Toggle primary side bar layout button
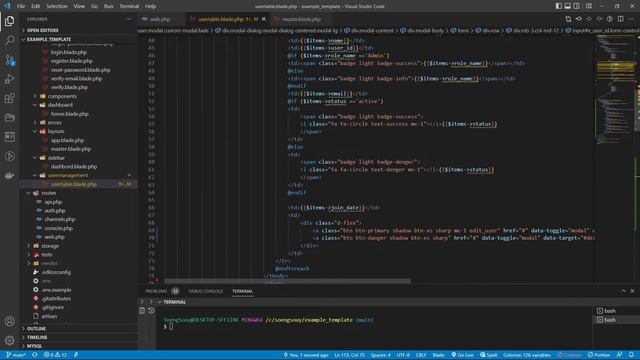This screenshot has height=360, width=640. pos(558,6)
